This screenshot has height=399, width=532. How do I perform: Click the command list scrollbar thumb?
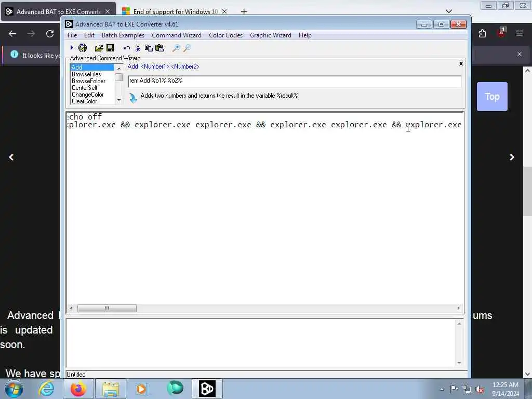pyautogui.click(x=119, y=77)
